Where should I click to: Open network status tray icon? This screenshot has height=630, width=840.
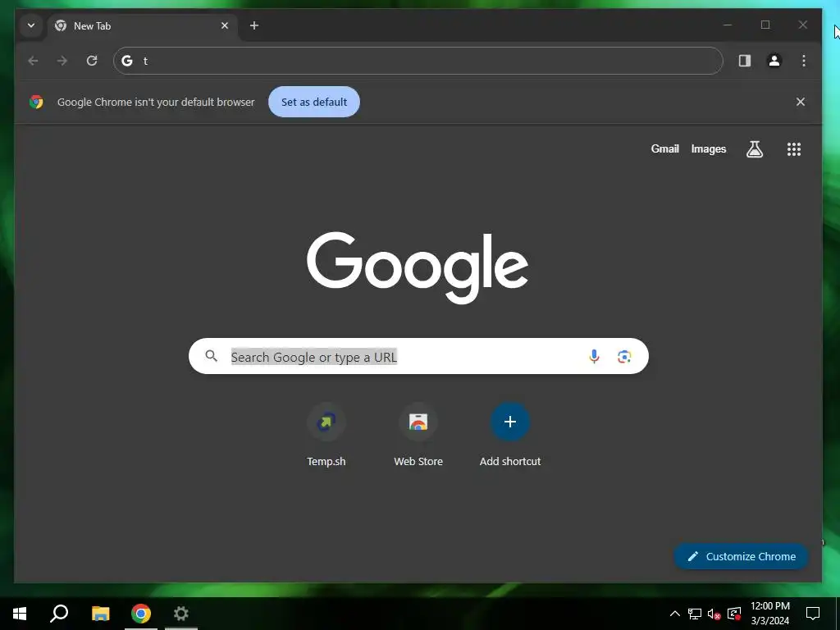coord(695,614)
